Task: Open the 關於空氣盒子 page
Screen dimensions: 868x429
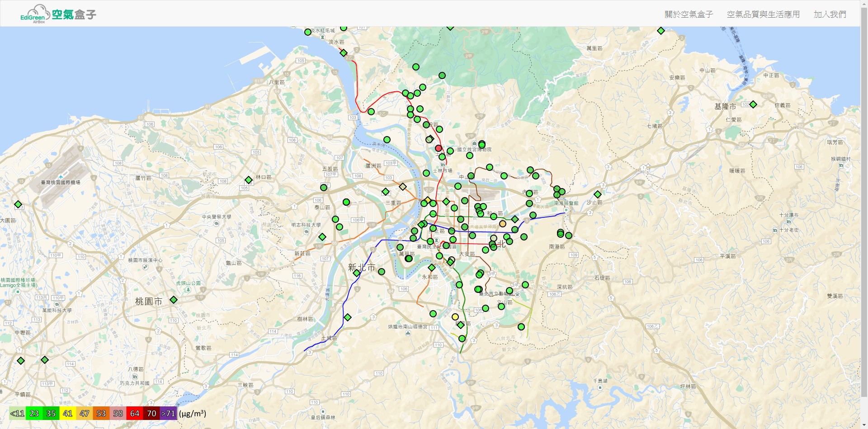Action: point(689,14)
